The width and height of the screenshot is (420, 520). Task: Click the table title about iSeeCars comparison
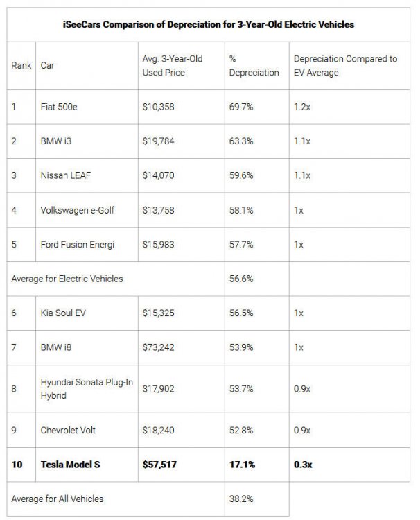209,24
